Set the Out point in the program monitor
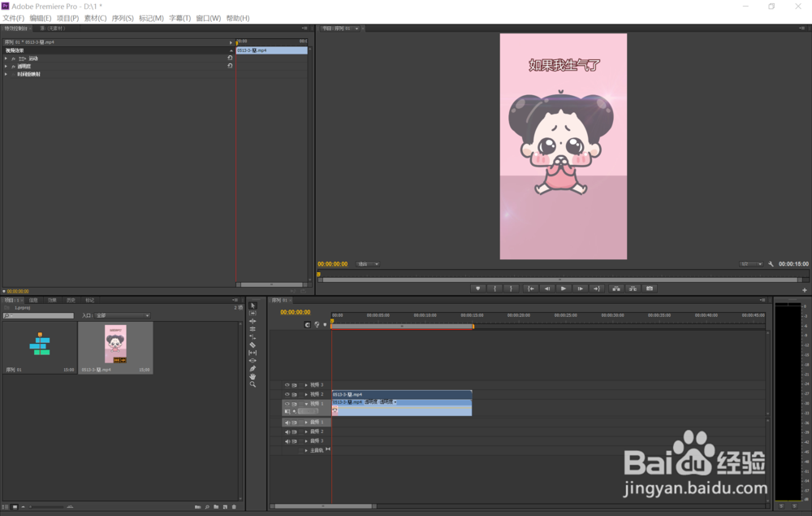Screen dimensions: 812x516 pyautogui.click(x=511, y=288)
